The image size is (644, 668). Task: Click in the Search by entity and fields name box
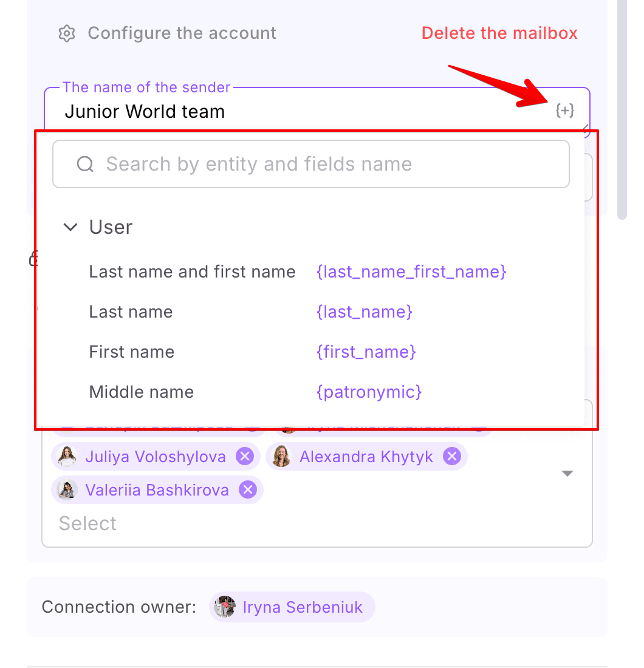click(311, 164)
